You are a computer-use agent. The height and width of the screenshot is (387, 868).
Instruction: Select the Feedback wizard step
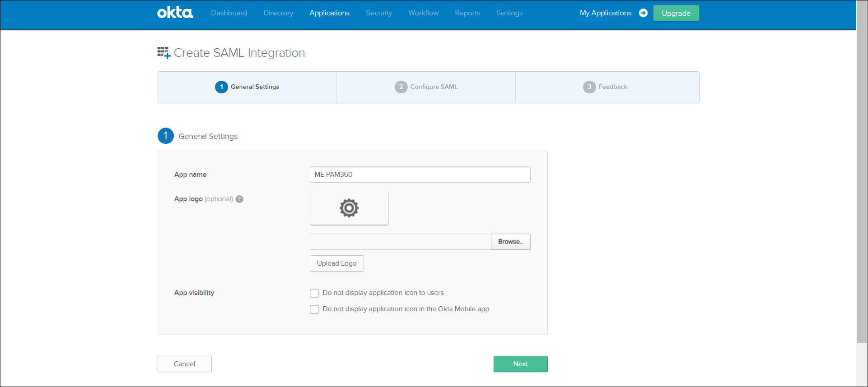(x=607, y=87)
